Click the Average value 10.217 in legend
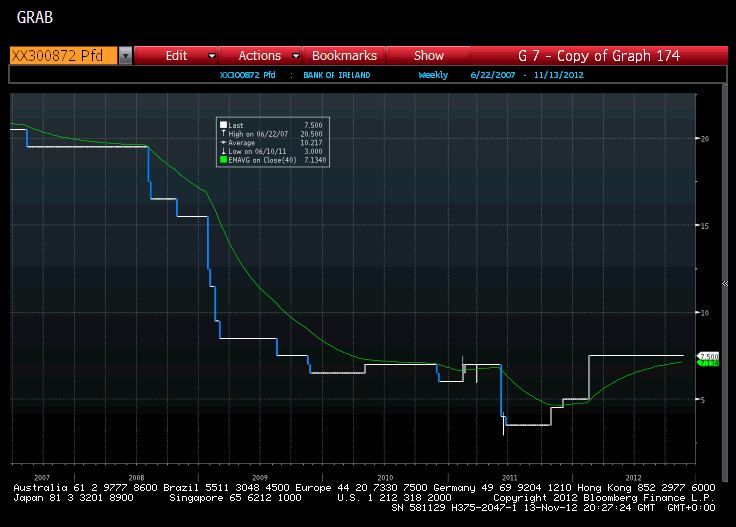This screenshot has height=527, width=736. pyautogui.click(x=311, y=143)
